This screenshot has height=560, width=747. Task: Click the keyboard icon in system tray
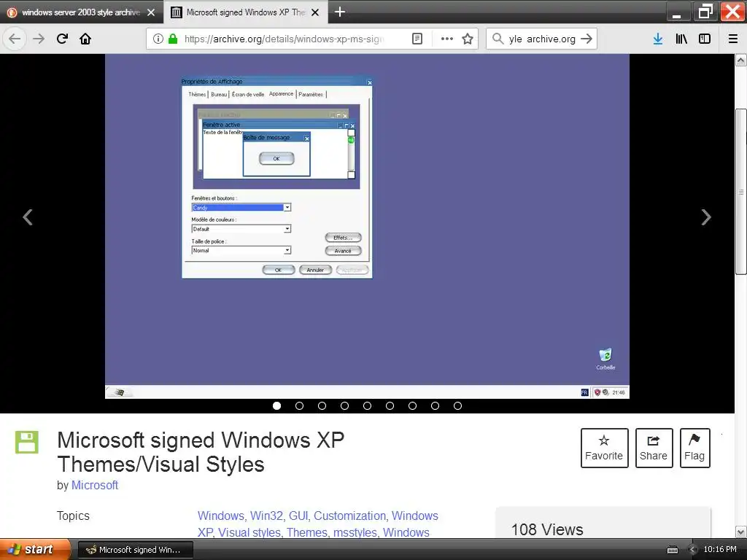pyautogui.click(x=672, y=550)
